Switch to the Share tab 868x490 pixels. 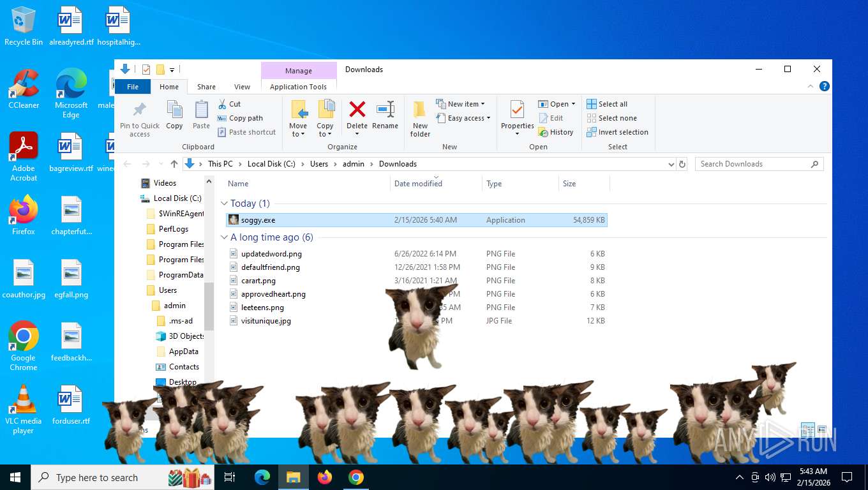[206, 87]
